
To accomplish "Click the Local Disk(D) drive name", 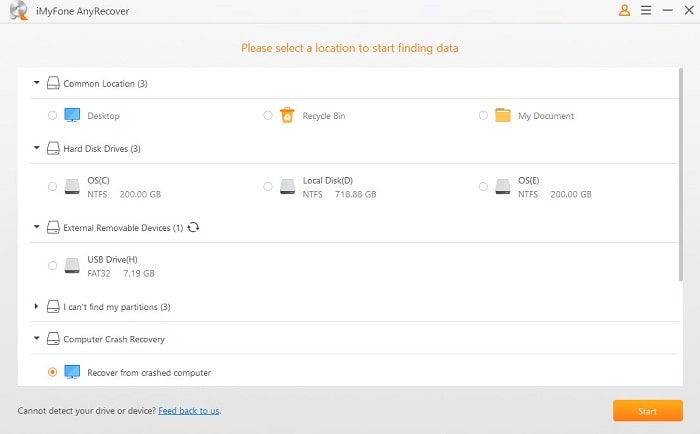I will pos(328,180).
